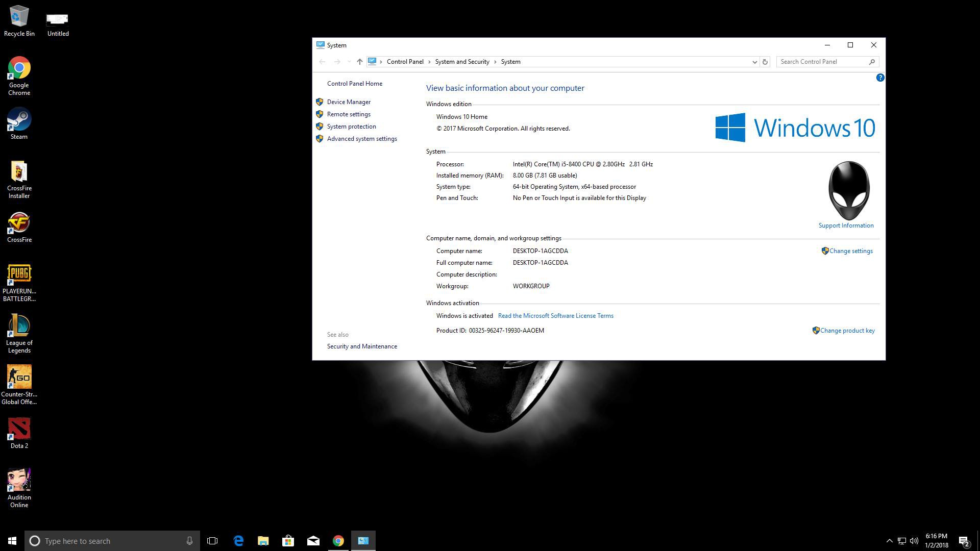The image size is (980, 551).
Task: Click the Windows 10 Home edition text
Action: pyautogui.click(x=461, y=117)
